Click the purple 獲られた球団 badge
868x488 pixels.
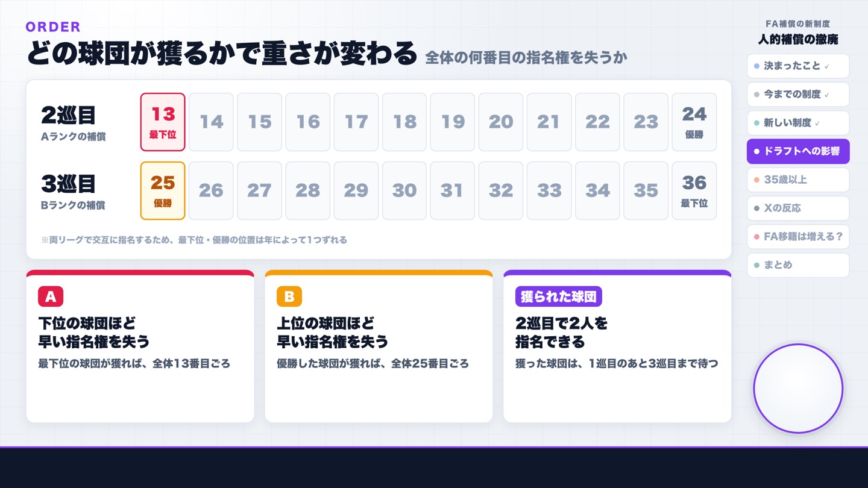pos(559,296)
